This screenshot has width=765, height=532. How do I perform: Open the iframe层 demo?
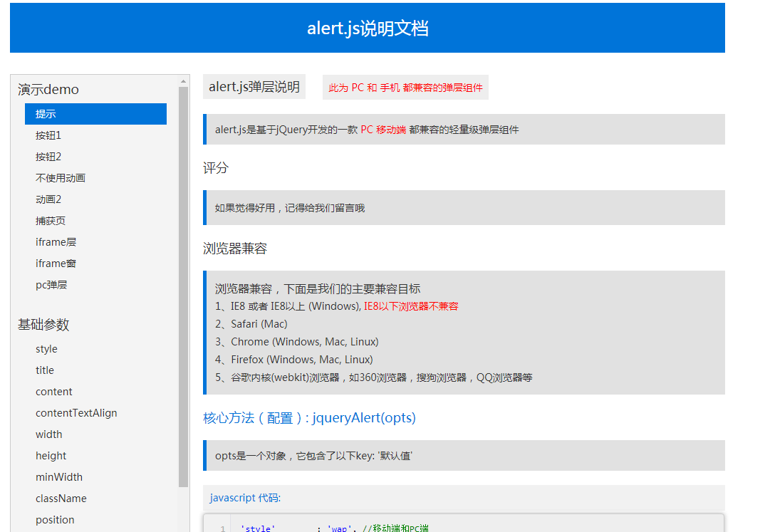[x=56, y=241]
